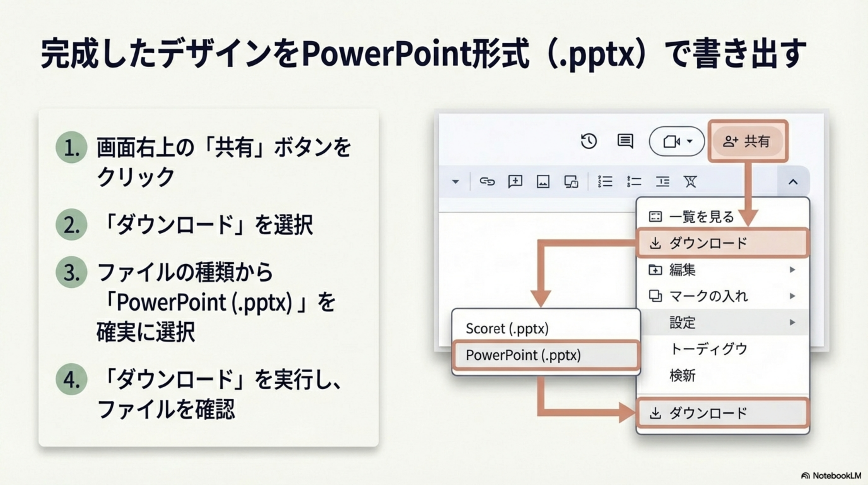This screenshot has height=485, width=868.
Task: Click the clear formatting icon
Action: (x=690, y=182)
